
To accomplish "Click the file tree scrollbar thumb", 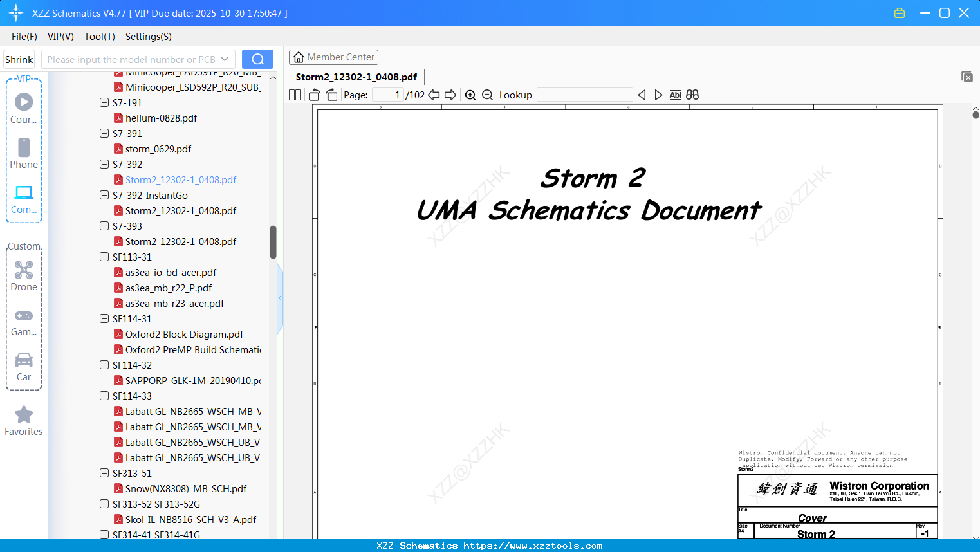I will pos(273,242).
